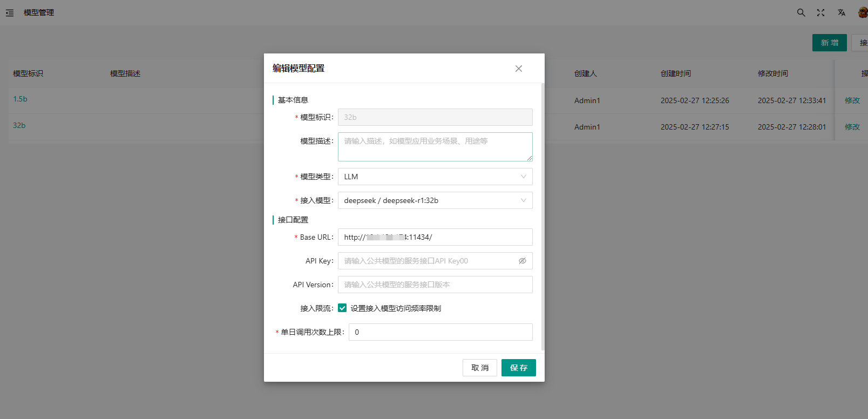This screenshot has height=419, width=868.
Task: Open the 1.5b model link
Action: [x=20, y=99]
